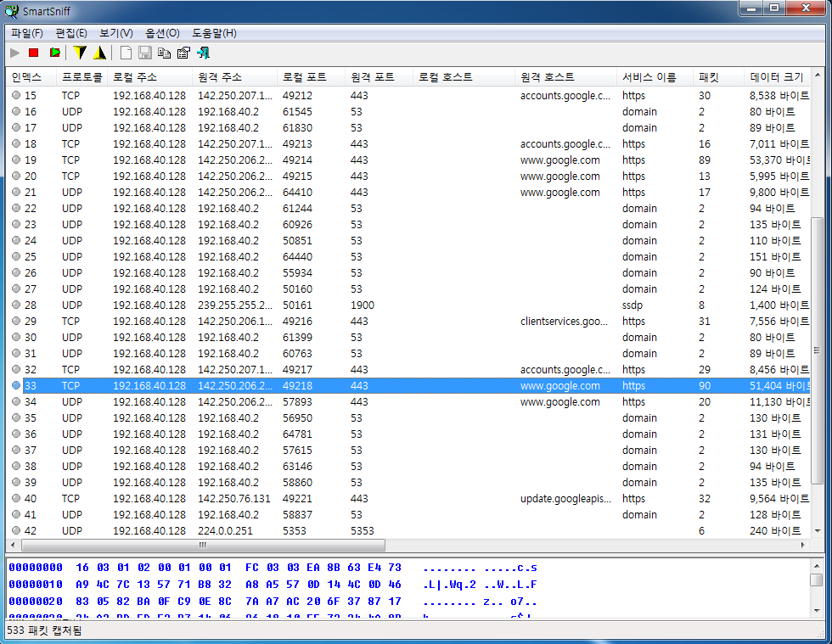Viewport: 832px width, 644px height.
Task: Select row 28 with ssdp service
Action: 408,305
